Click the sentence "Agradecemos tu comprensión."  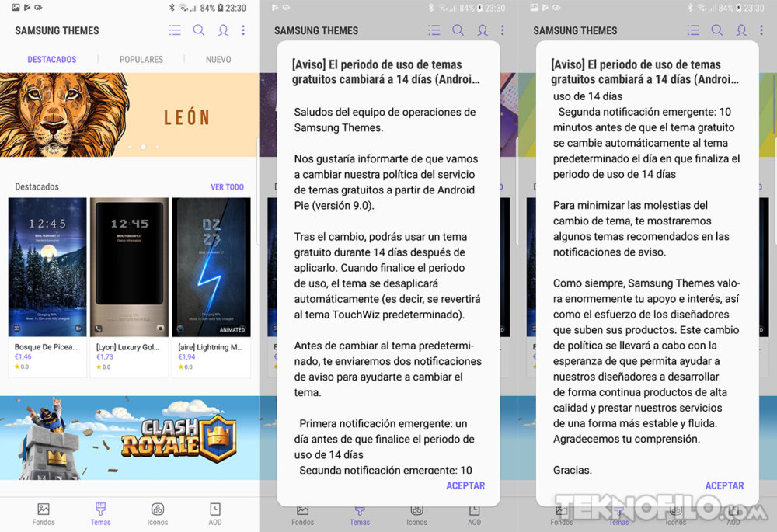626,439
